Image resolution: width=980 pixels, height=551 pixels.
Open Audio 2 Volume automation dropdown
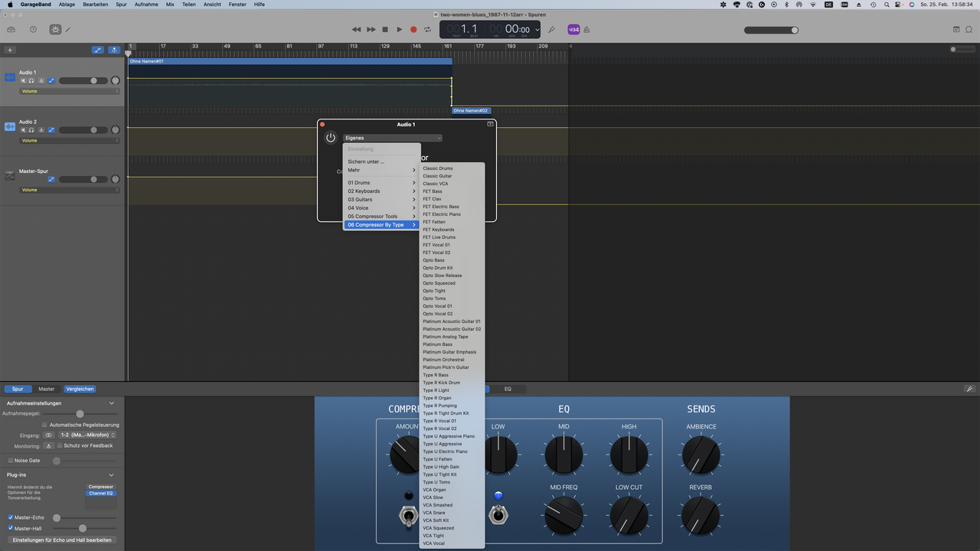(70, 141)
